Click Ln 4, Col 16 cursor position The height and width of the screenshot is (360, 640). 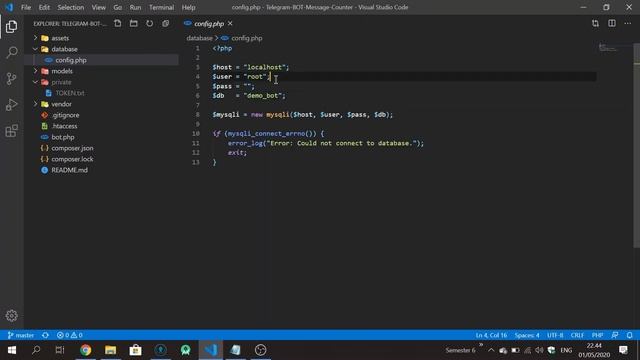click(491, 335)
